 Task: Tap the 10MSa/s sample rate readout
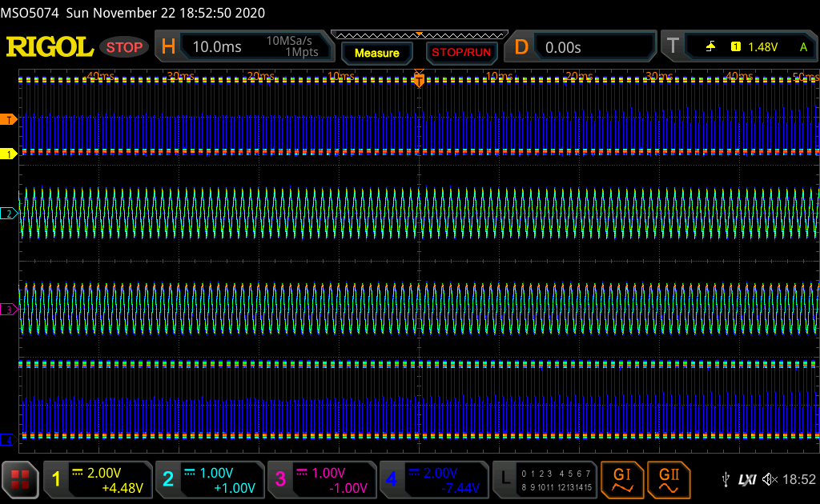(289, 41)
